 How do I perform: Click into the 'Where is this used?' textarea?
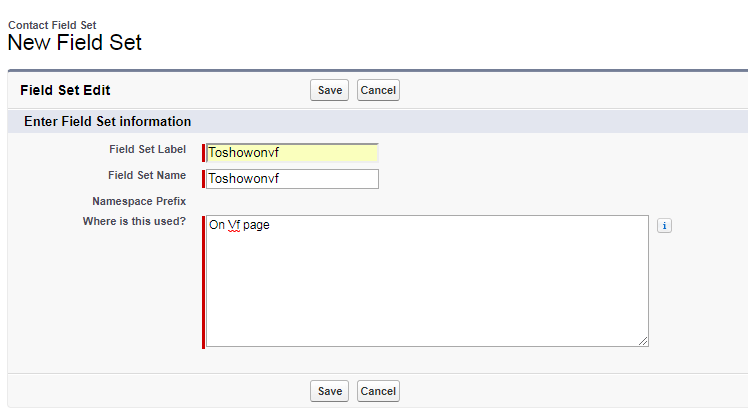click(x=427, y=285)
